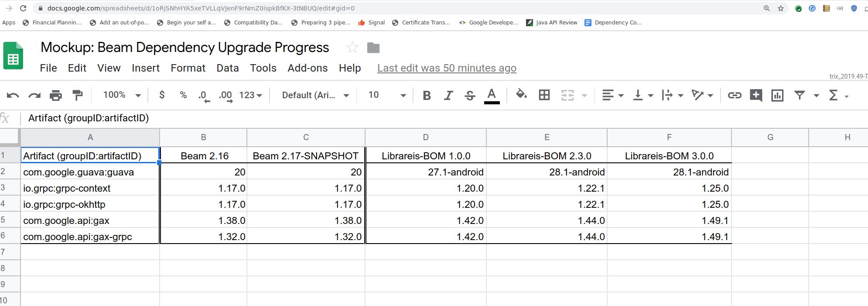This screenshot has height=306, width=868.
Task: Format as currency with dollar sign
Action: click(x=162, y=95)
